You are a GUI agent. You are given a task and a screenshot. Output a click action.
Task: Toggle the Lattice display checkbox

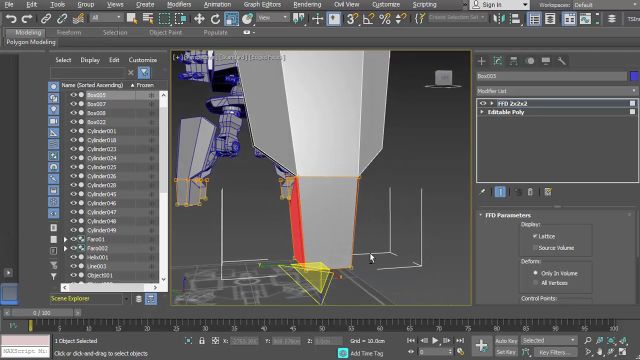click(x=535, y=236)
